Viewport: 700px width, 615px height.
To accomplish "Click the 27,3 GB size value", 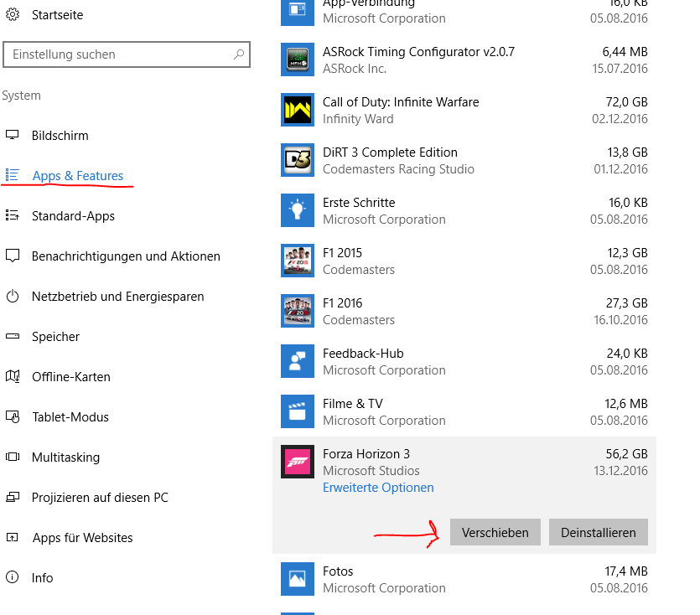I will point(626,303).
